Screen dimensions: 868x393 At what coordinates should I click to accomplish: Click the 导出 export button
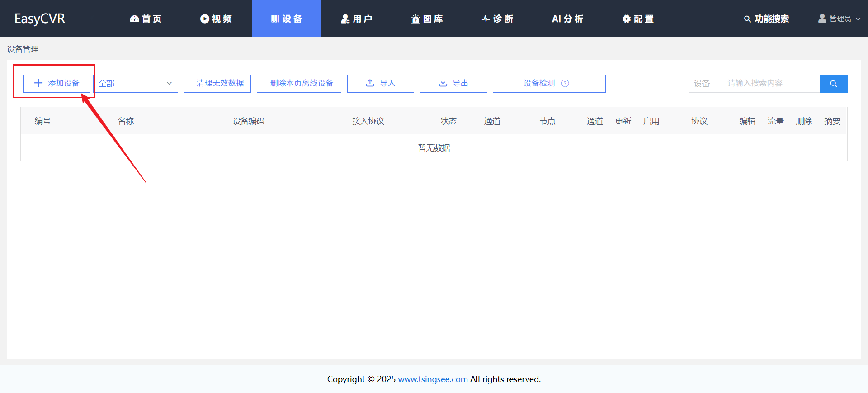pyautogui.click(x=453, y=83)
